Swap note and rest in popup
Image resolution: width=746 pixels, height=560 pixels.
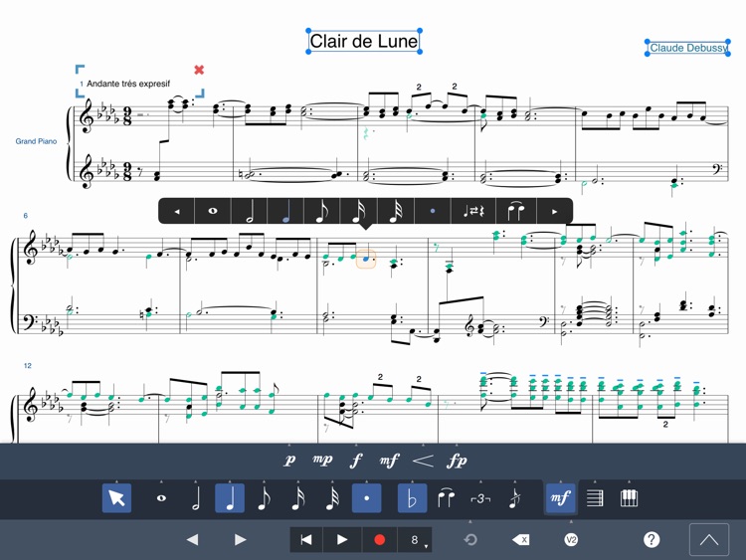[x=473, y=211]
